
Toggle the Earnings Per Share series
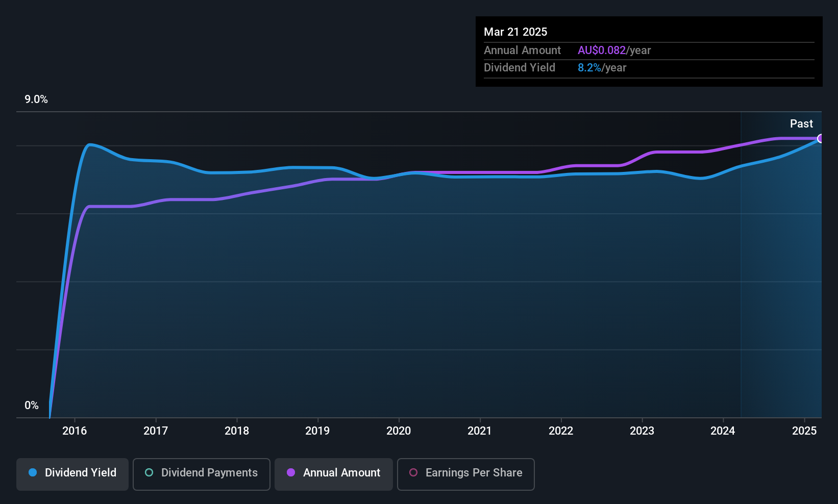(x=466, y=474)
